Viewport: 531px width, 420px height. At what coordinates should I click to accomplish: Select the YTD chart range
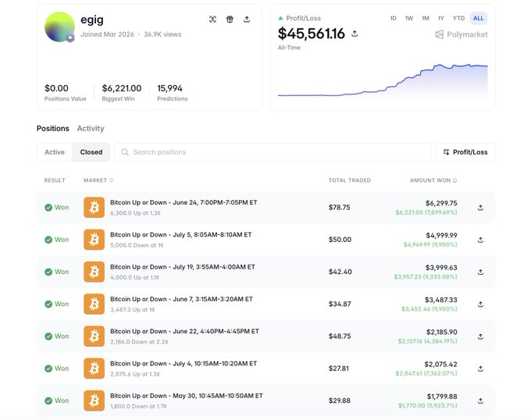[458, 18]
